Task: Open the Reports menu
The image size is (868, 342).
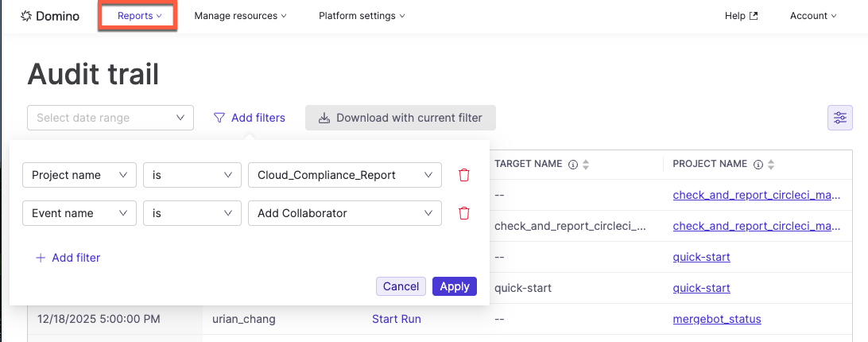Action: pyautogui.click(x=139, y=16)
